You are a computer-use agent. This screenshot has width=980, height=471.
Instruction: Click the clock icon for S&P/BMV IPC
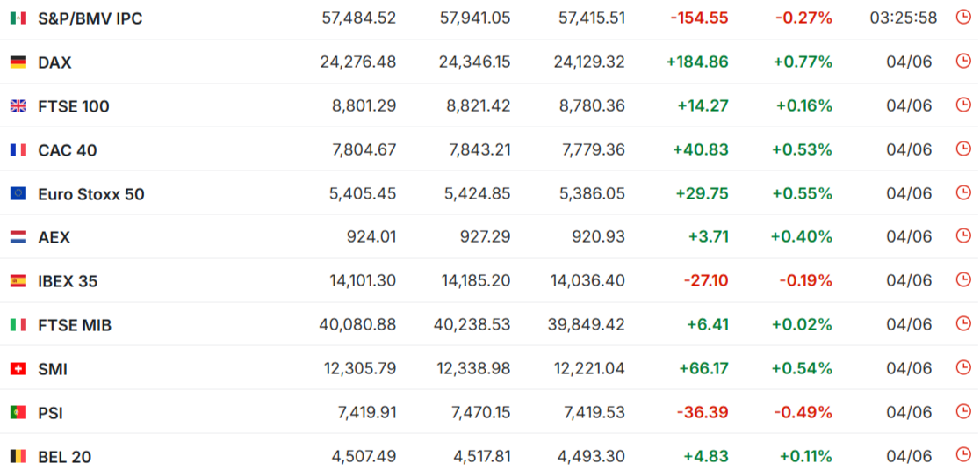pos(963,17)
